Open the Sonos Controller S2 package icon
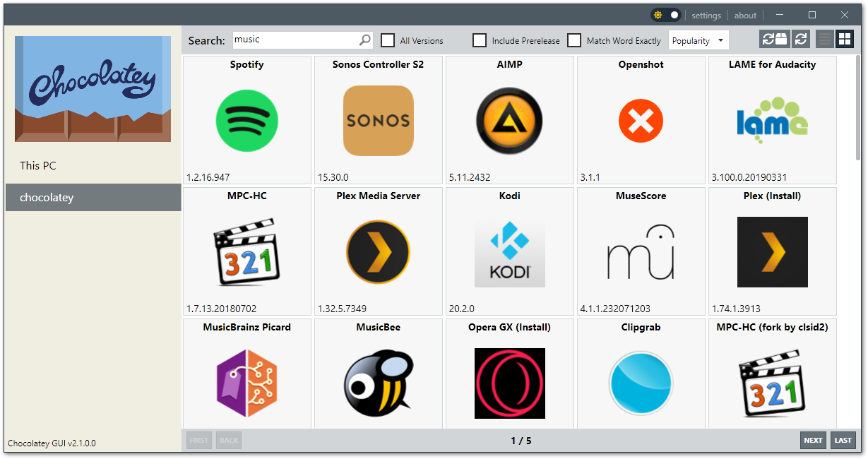The width and height of the screenshot is (868, 459). [x=379, y=121]
